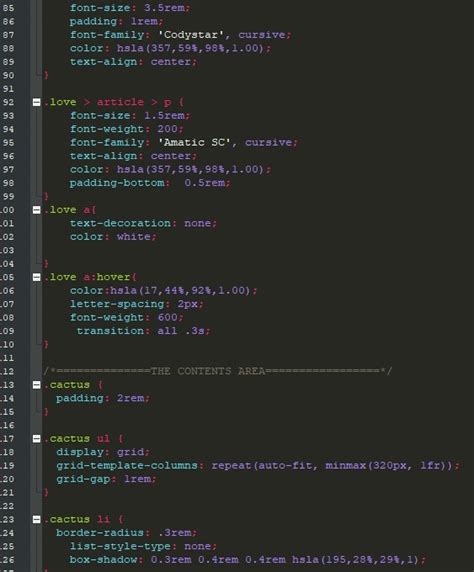Click hsla value on line 97
The image size is (474, 572).
194,169
